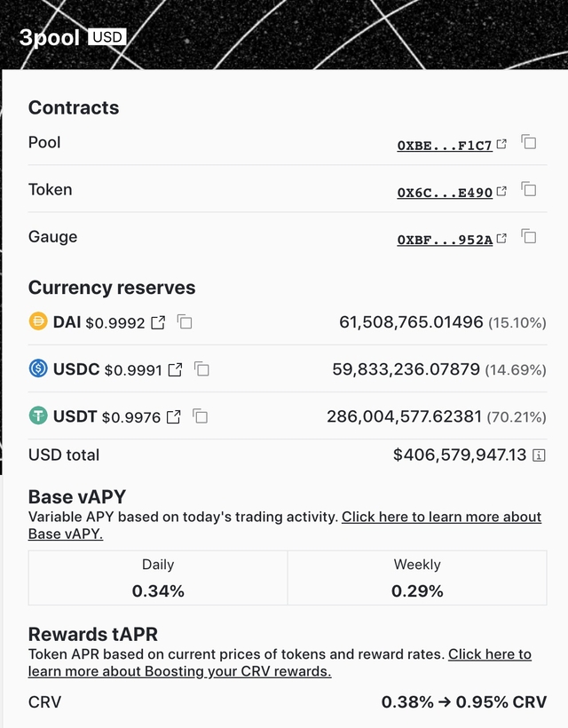Open USDT token in external explorer
This screenshot has width=568, height=728.
click(x=174, y=416)
